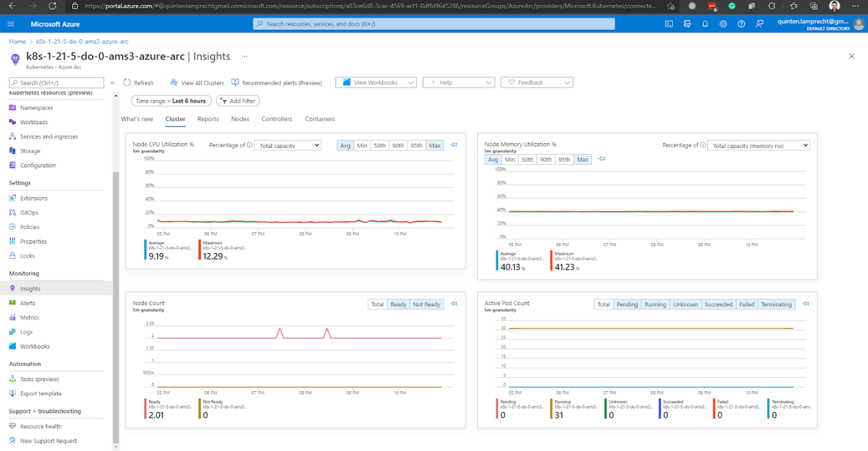Image resolution: width=868 pixels, height=451 pixels.
Task: Open the more options ellipsis beside Insights
Action: coord(244,56)
